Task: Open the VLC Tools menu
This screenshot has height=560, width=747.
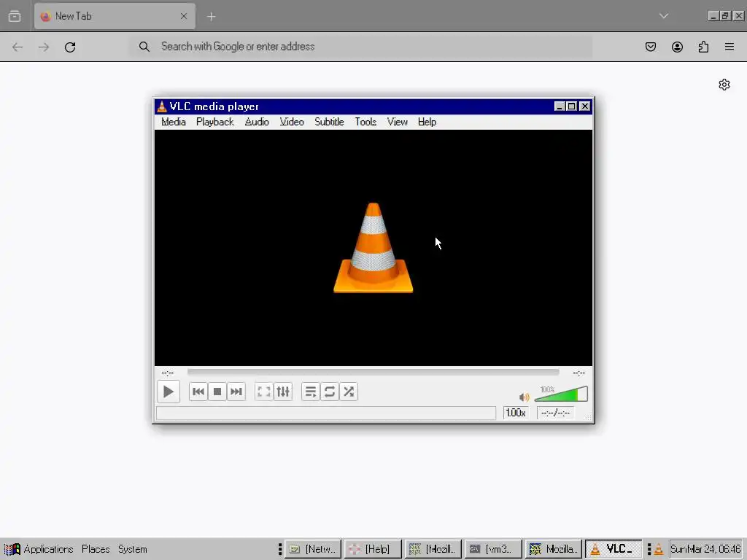Action: tap(365, 122)
